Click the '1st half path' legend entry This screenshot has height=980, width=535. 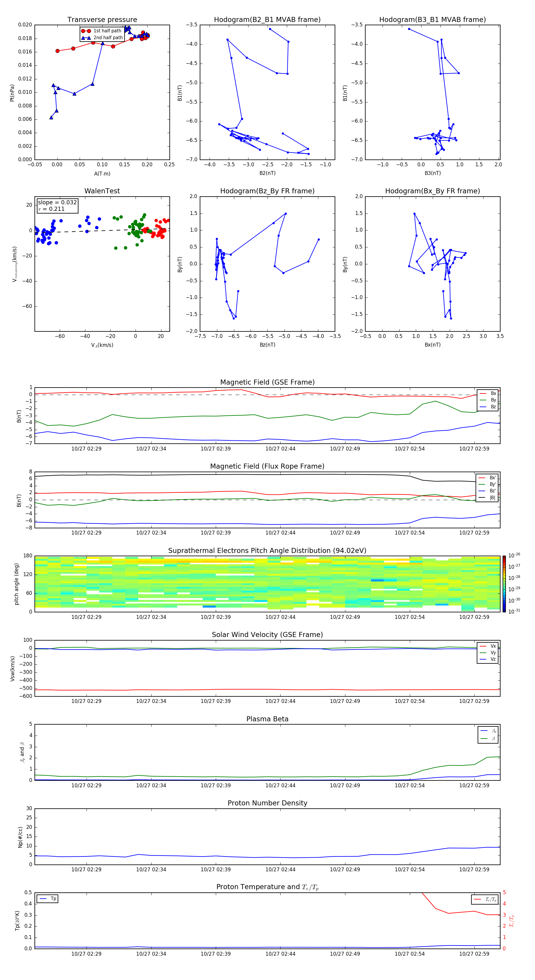pyautogui.click(x=101, y=31)
